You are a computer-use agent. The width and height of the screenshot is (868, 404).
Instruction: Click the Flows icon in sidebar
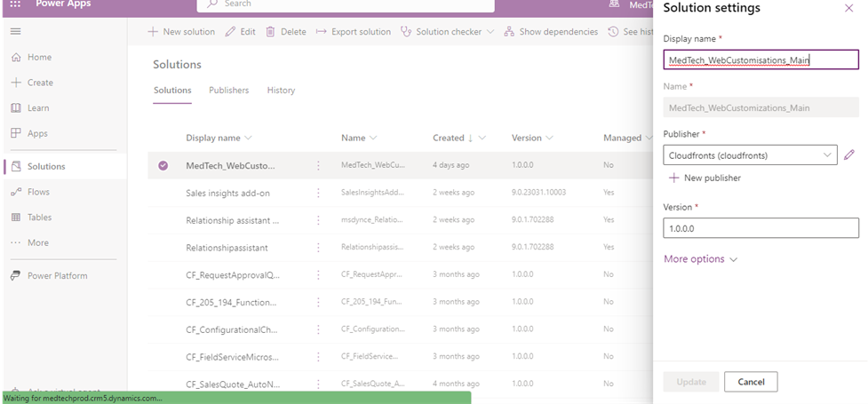tap(16, 192)
